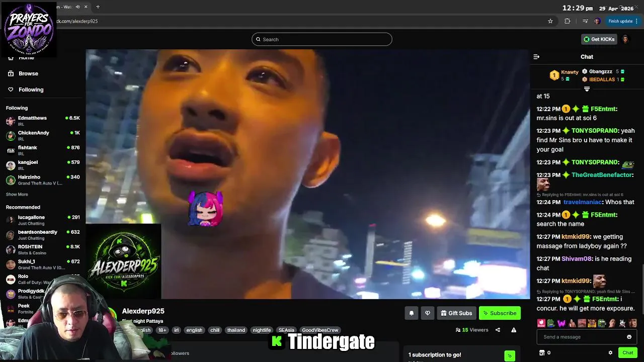The width and height of the screenshot is (644, 362).
Task: Open recommended channel beardsonbeardly
Action: pyautogui.click(x=43, y=235)
